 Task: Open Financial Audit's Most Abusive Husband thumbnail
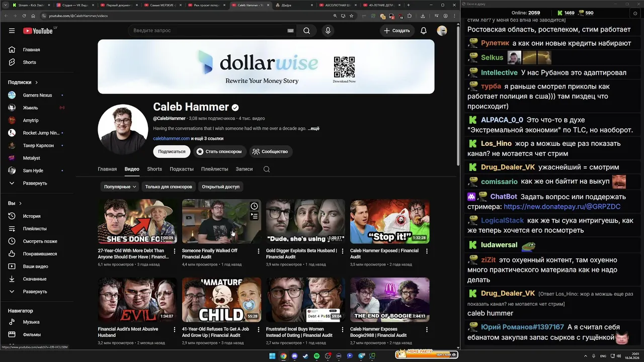point(137,300)
